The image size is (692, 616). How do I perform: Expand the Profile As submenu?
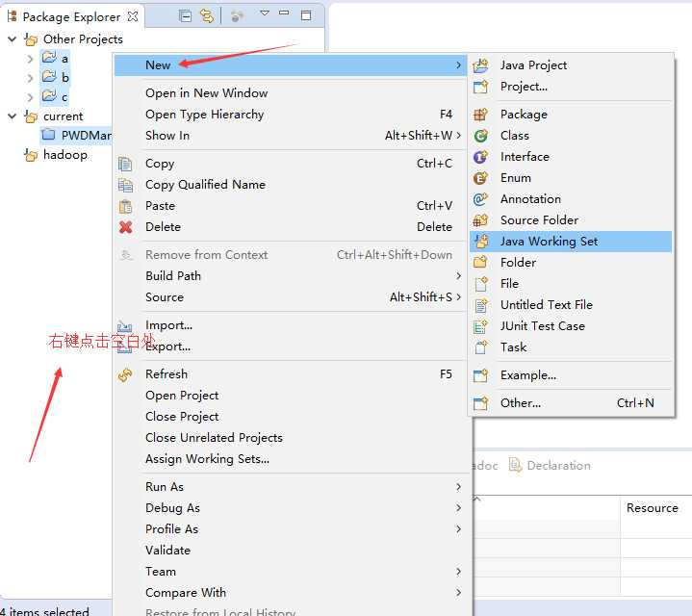(291, 529)
